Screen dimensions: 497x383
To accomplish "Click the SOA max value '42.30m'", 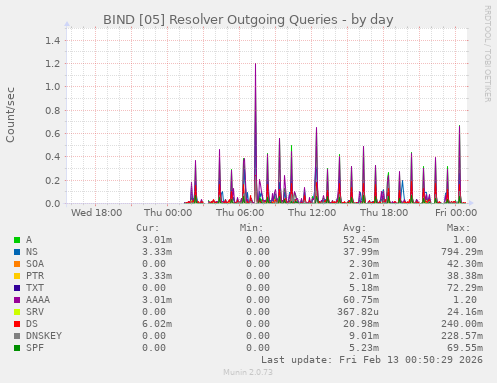I will [465, 264].
